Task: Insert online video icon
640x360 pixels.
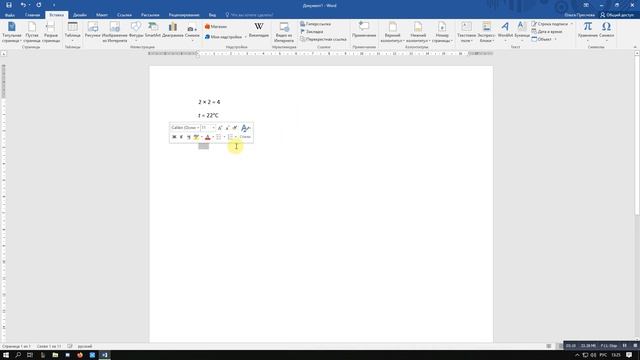Action: point(284,32)
